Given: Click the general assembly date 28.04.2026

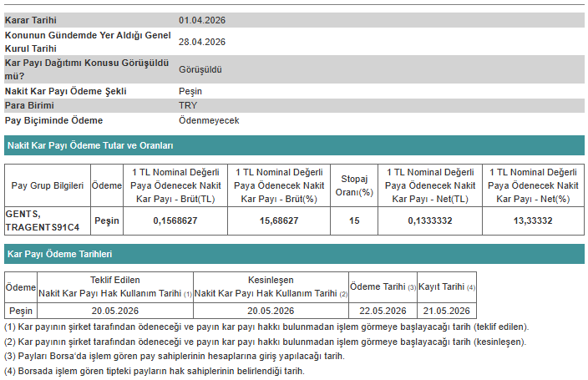Looking at the screenshot, I should (x=202, y=42).
